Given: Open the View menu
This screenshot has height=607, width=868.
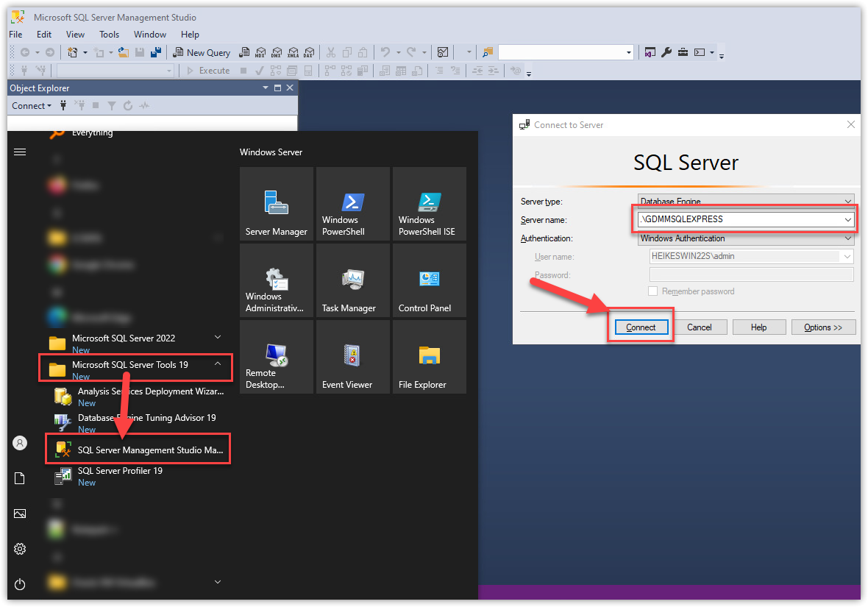Looking at the screenshot, I should (x=75, y=35).
